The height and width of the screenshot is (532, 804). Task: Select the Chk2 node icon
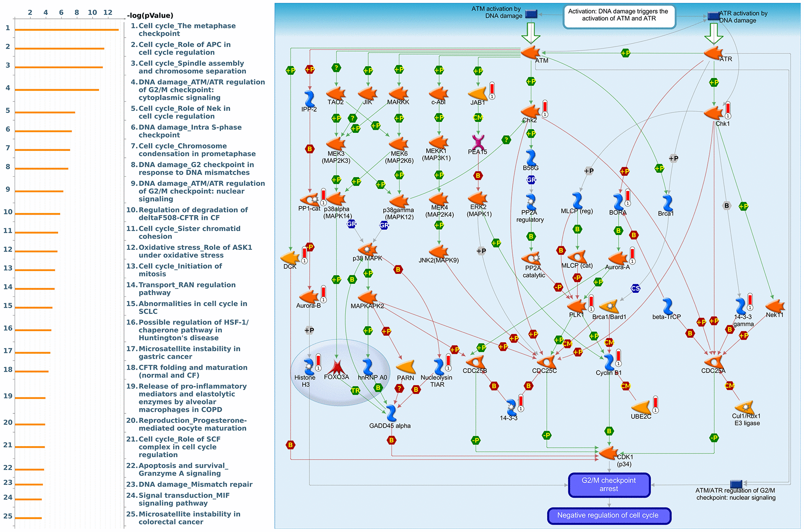point(531,111)
